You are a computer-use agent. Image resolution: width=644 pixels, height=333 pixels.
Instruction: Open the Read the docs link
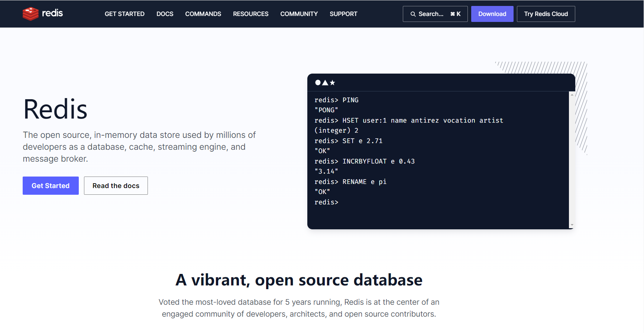pos(116,186)
